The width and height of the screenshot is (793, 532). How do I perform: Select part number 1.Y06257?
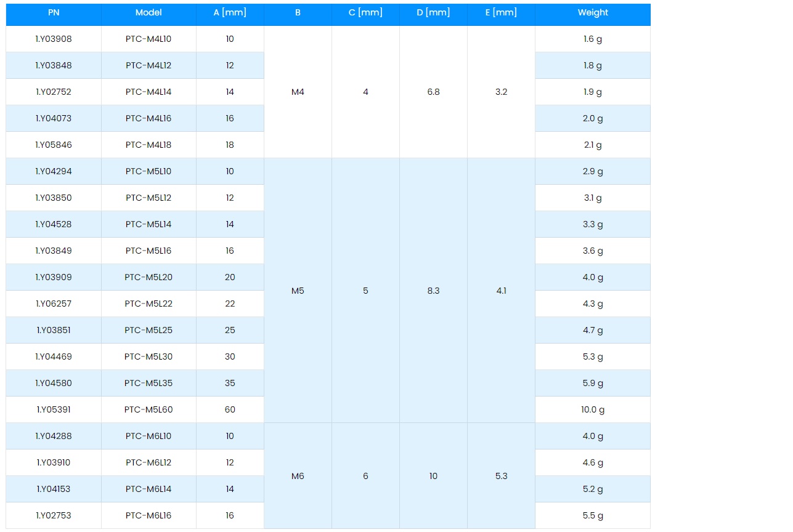[54, 304]
